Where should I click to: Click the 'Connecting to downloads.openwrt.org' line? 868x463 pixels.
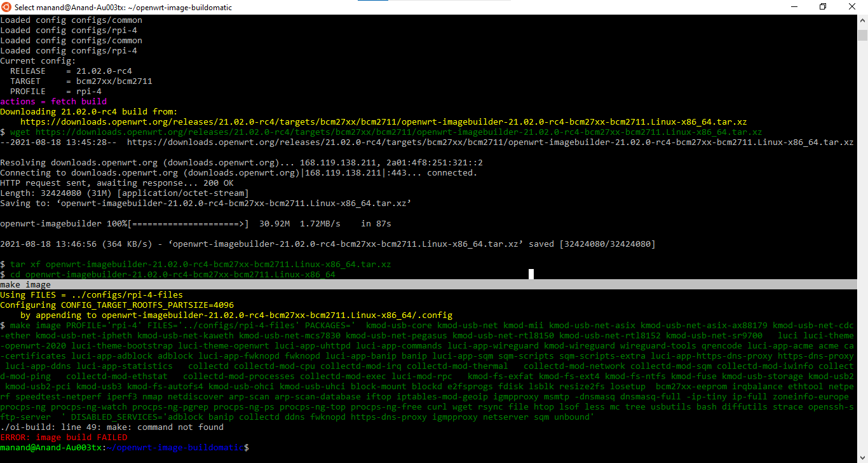click(239, 173)
